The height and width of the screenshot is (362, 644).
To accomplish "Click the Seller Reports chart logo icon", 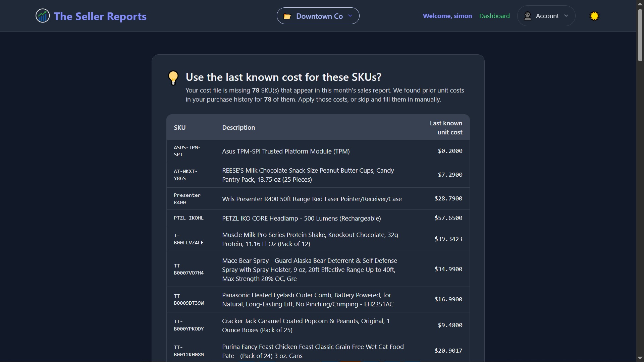I will tap(43, 16).
